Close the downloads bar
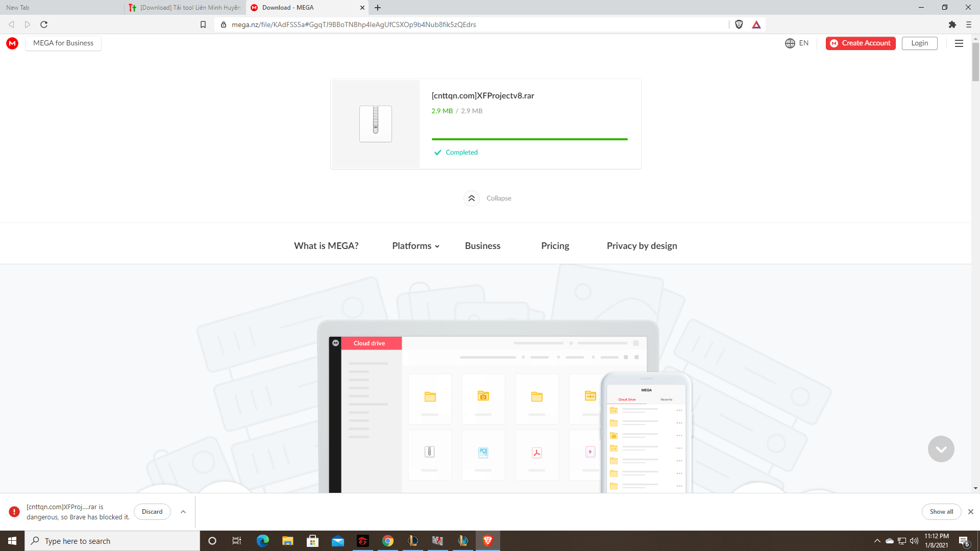The width and height of the screenshot is (980, 551). tap(971, 512)
